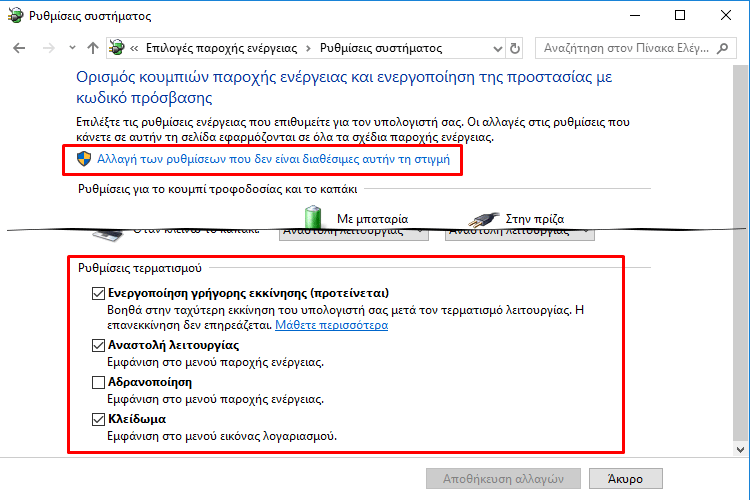The image size is (750, 500).
Task: Click the 'Ρυθμίσεις τερματισμού' section label
Action: click(140, 268)
